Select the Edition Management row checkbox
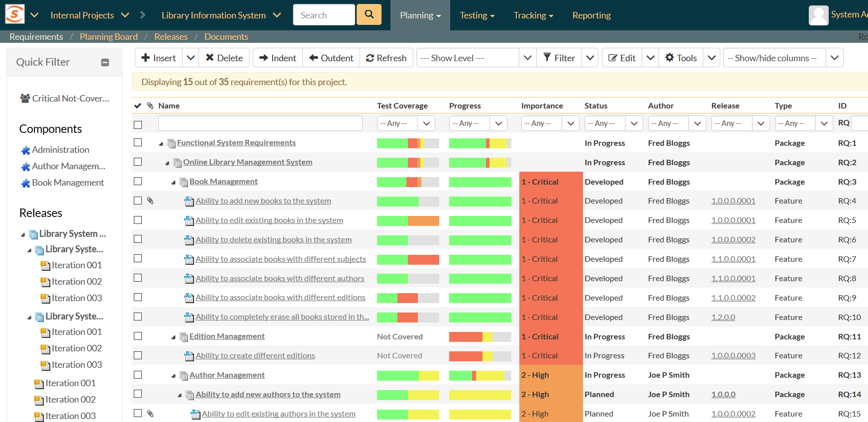 [138, 336]
